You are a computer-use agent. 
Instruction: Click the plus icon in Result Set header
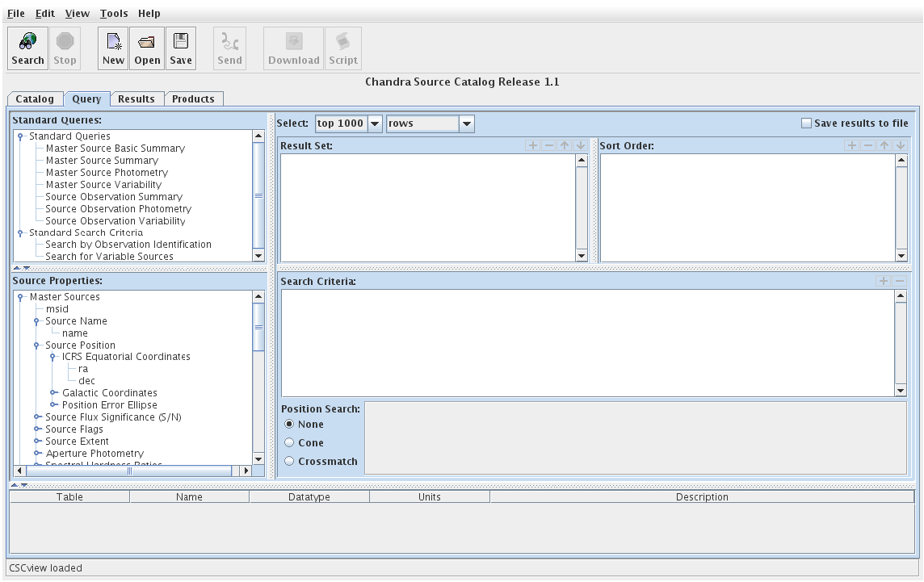click(x=532, y=146)
